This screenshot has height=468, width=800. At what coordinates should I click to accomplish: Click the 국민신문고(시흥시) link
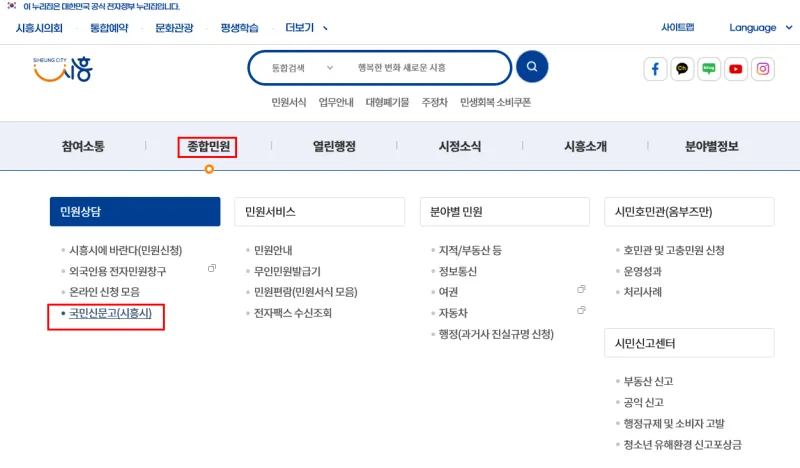pos(111,314)
